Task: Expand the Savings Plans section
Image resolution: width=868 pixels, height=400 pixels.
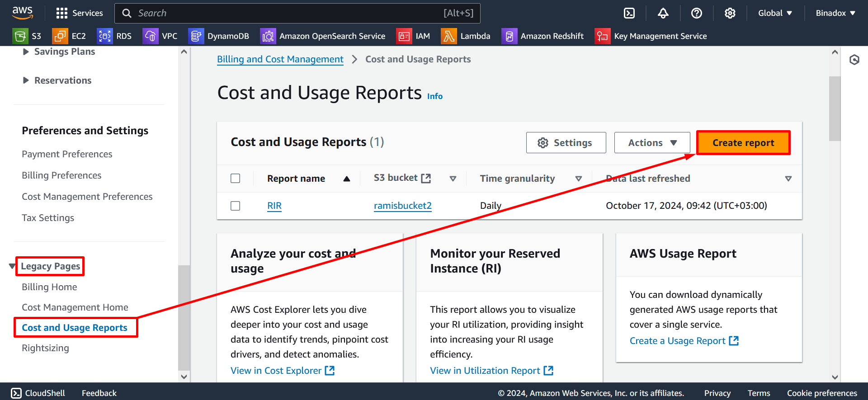Action: pyautogui.click(x=26, y=52)
